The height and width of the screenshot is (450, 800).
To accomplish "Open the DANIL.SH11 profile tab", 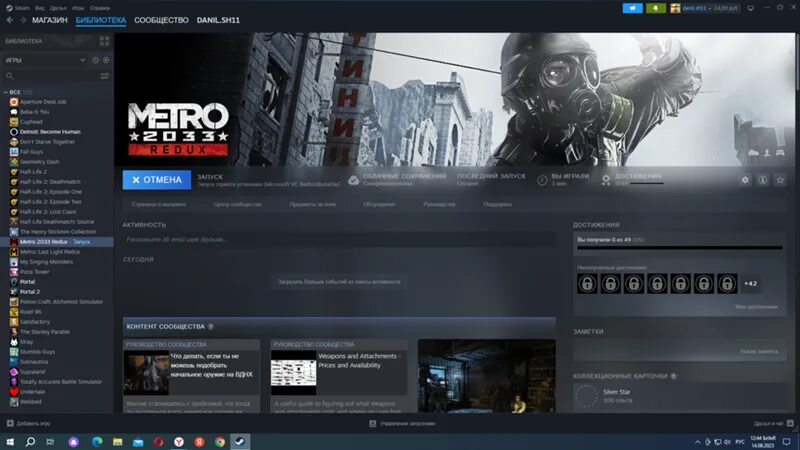I will point(218,20).
